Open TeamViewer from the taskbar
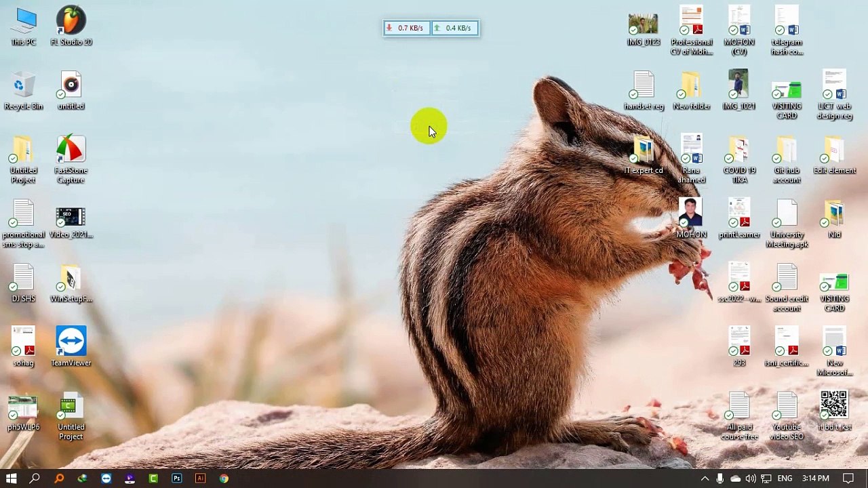Viewport: 868px width, 488px height. (106, 479)
